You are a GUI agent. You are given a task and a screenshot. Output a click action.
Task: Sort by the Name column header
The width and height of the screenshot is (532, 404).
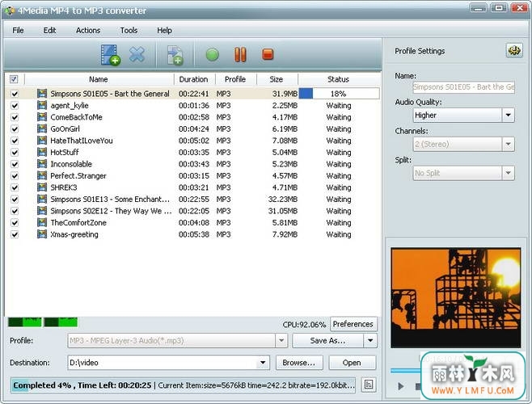click(x=99, y=79)
